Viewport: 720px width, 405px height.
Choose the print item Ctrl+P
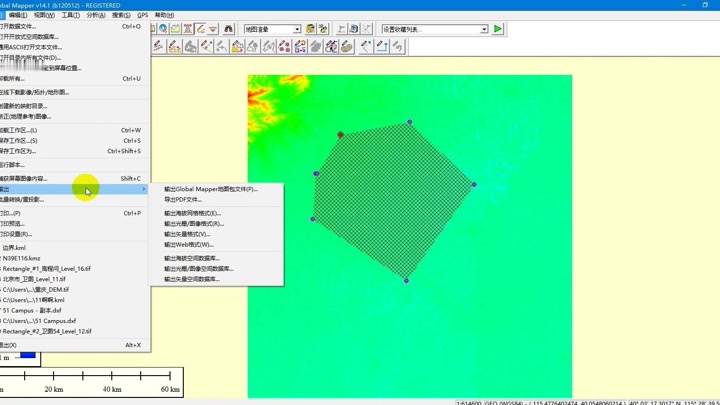point(73,213)
